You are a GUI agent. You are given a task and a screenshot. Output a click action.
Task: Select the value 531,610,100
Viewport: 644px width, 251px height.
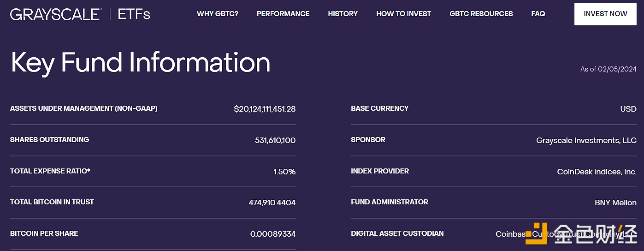coord(275,140)
